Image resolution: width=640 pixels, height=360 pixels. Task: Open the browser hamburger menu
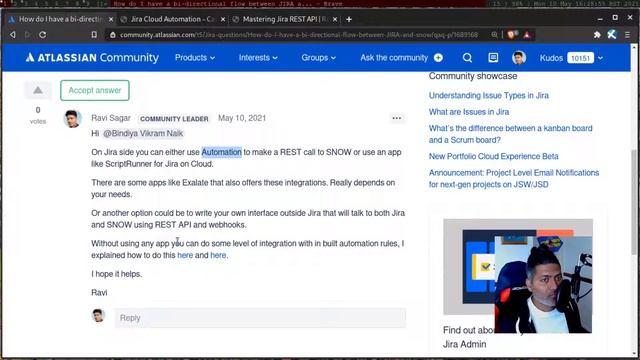click(627, 35)
